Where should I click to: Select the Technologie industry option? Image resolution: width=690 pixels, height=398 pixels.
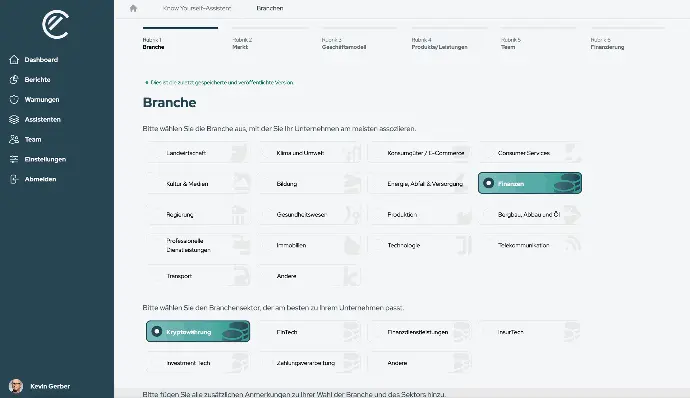(x=419, y=245)
